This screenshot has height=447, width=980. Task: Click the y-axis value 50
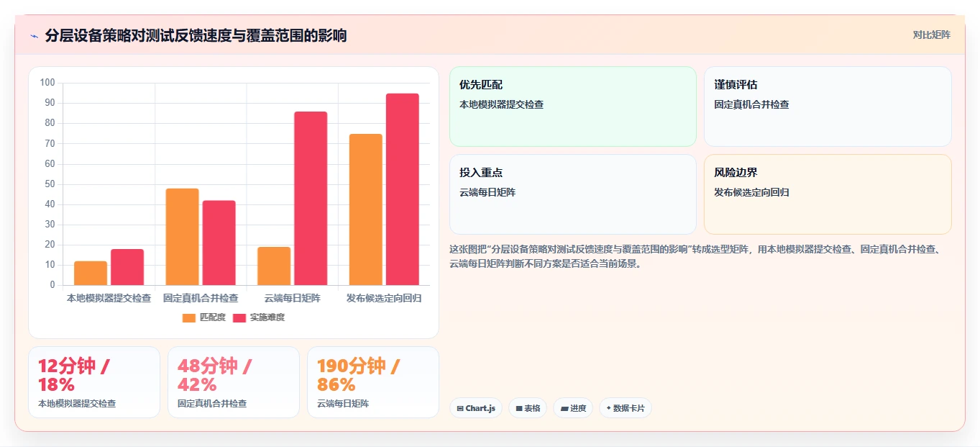(50, 184)
